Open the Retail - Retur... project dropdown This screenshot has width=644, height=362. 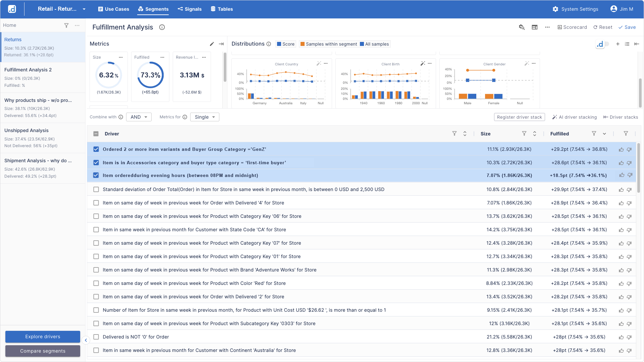click(x=84, y=9)
